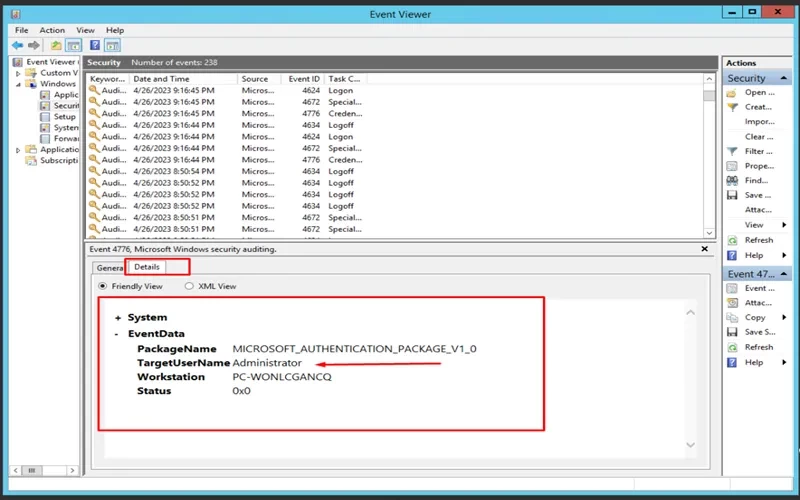This screenshot has width=800, height=500.
Task: Close the event preview pane with X
Action: click(705, 249)
